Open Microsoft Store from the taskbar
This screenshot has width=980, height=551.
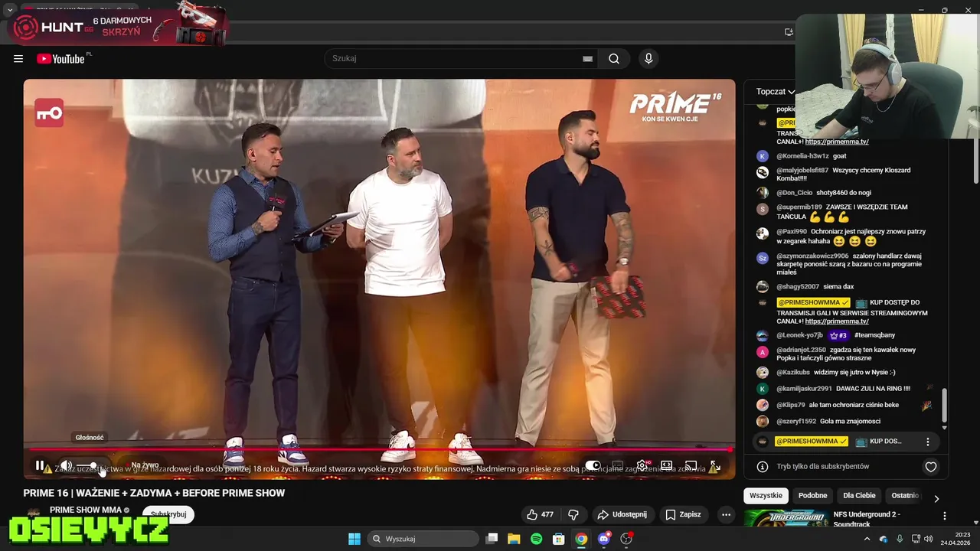tap(559, 539)
